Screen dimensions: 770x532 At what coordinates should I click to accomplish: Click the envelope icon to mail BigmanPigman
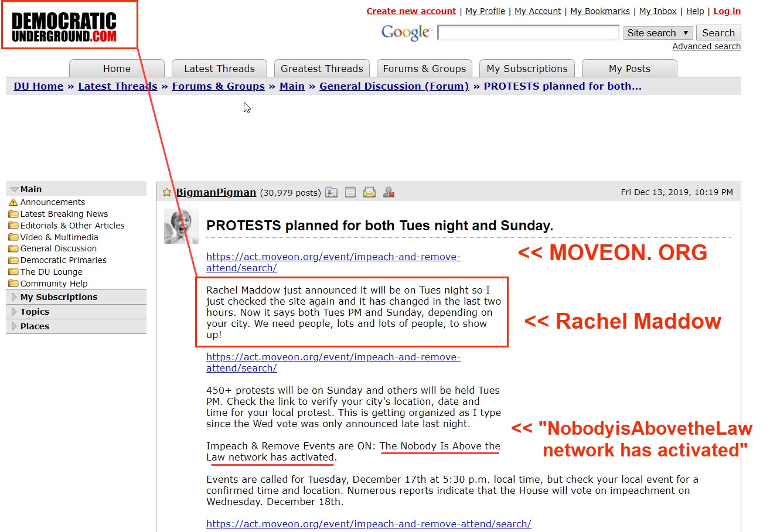369,192
